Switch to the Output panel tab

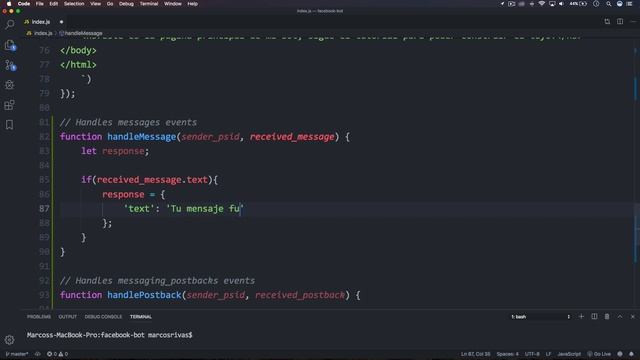click(x=67, y=317)
